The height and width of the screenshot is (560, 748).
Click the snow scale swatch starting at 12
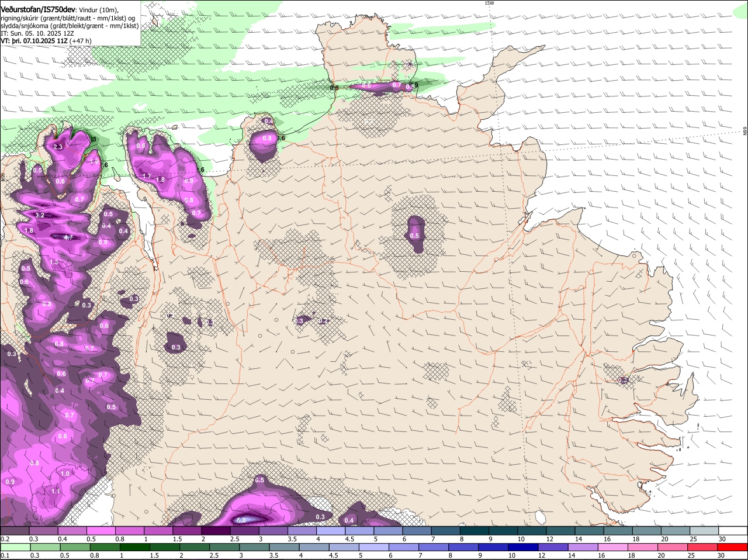tap(560, 530)
